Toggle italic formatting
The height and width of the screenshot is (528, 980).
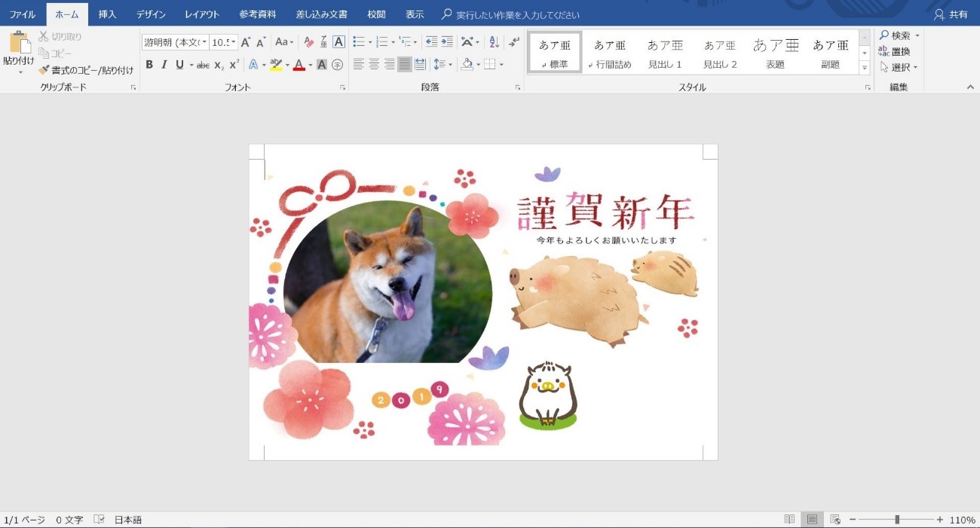tap(164, 66)
